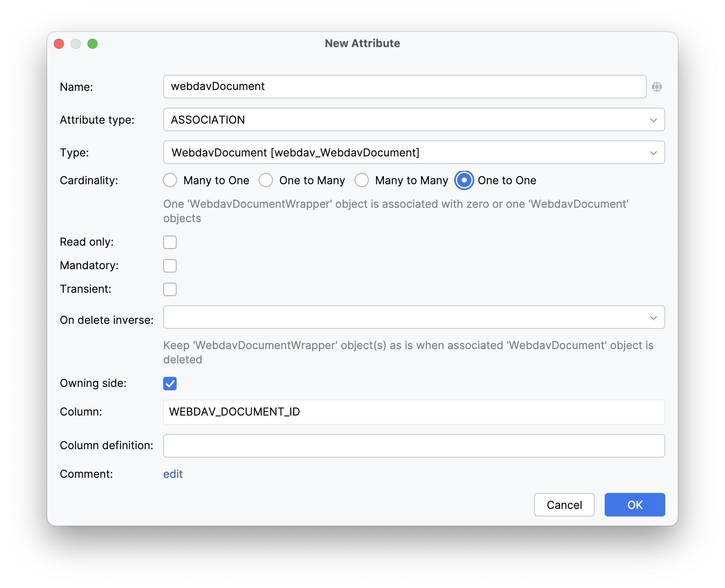Click inside the Name text field

point(378,87)
